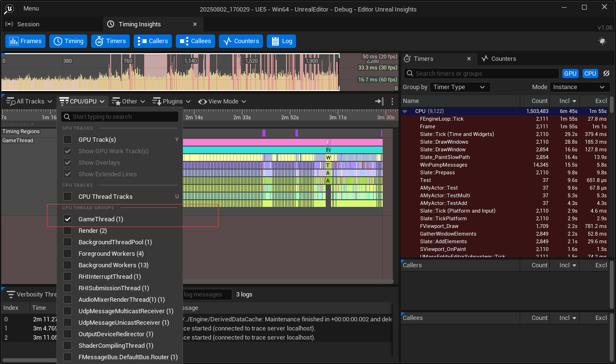The height and width of the screenshot is (364, 616).
Task: Toggle the GPU timers filter button
Action: pos(570,74)
